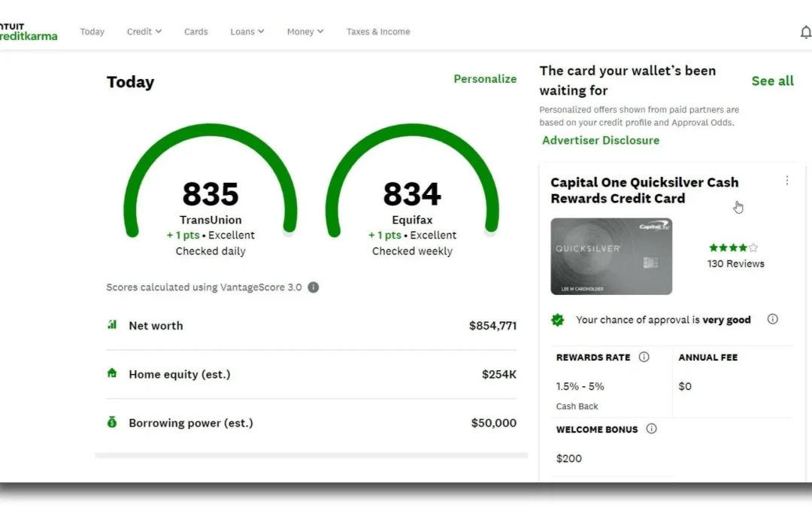812x508 pixels.
Task: Click Scores calculated using VantageScore 3.0 text
Action: point(204,287)
